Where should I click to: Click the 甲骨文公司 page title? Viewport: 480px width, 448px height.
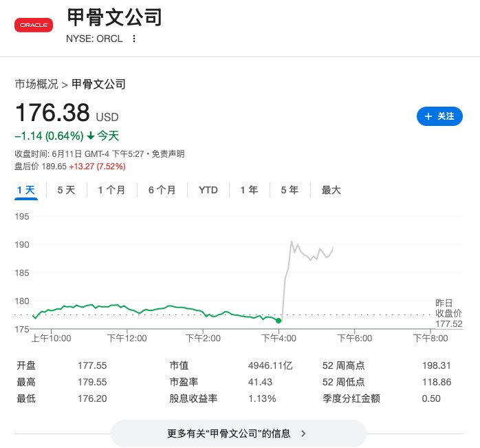[x=114, y=17]
